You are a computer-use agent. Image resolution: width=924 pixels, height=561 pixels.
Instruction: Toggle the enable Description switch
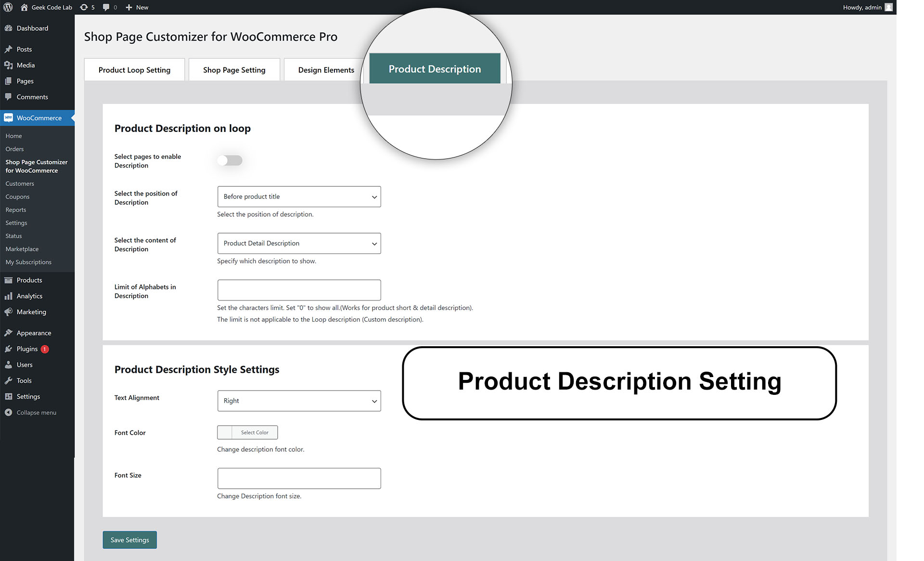point(230,160)
